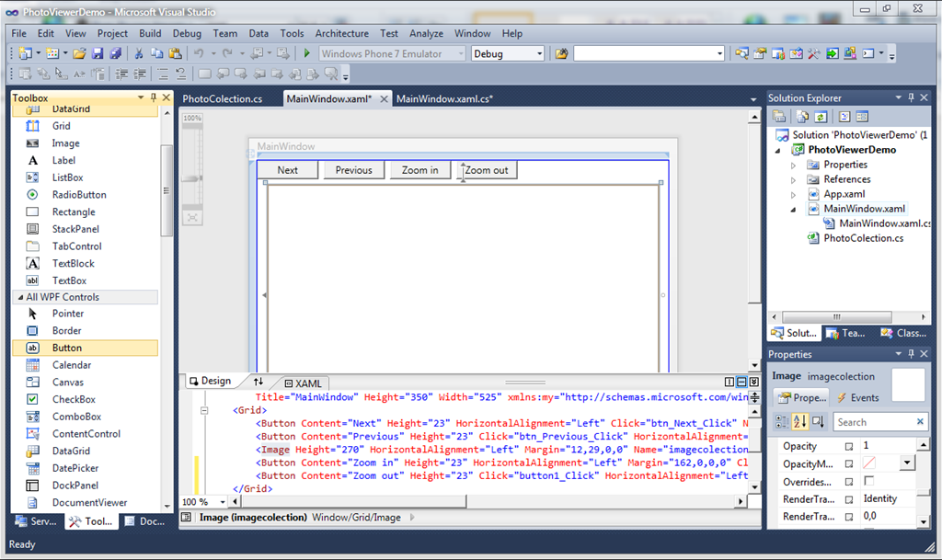
Task: Pin the Toolbox panel
Action: pos(154,97)
